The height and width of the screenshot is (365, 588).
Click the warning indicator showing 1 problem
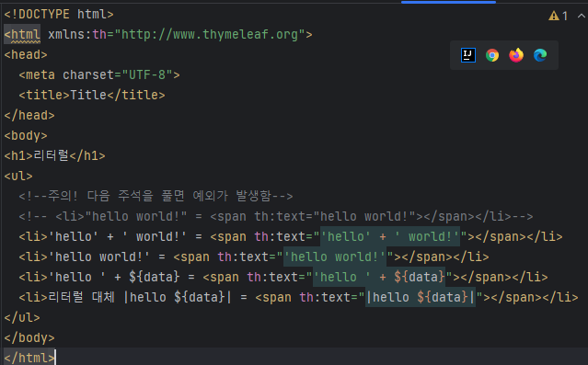point(558,16)
